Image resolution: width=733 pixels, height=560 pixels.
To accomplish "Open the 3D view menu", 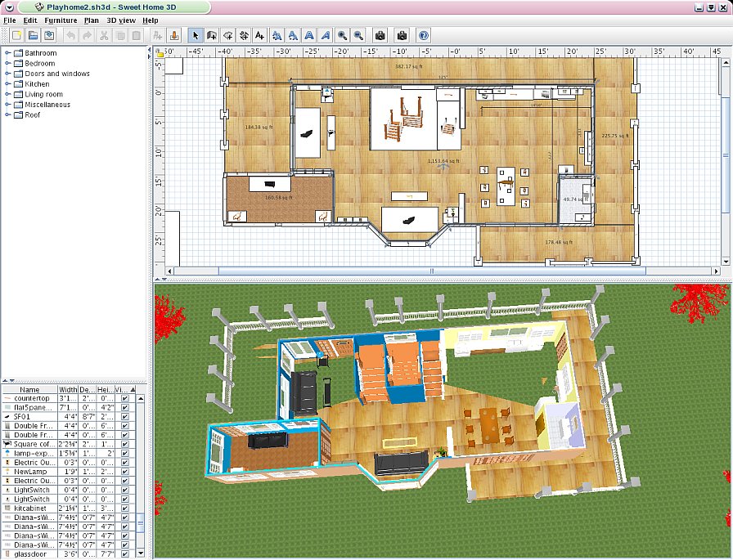I will 121,20.
